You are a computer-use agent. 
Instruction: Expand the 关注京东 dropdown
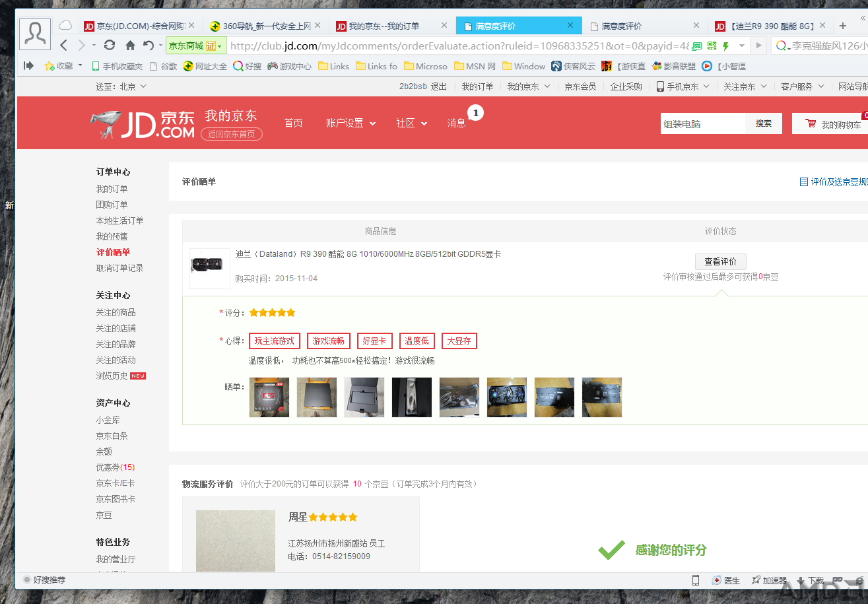point(745,86)
